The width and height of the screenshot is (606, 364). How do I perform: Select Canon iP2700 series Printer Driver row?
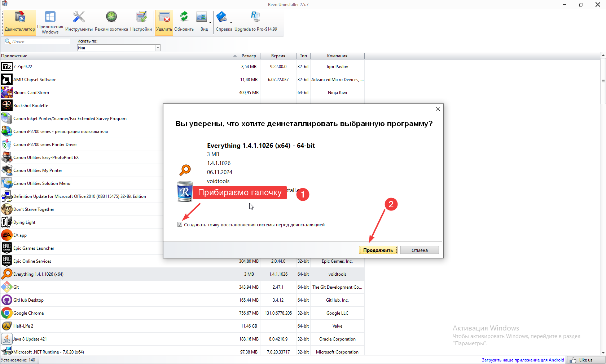pos(82,145)
